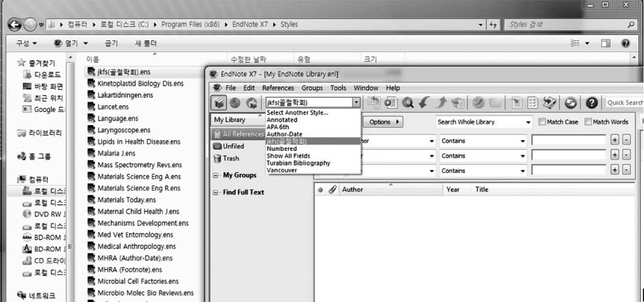Select Vancouver style from dropdown list
Viewport: 644px width, 302px height.
click(x=313, y=170)
